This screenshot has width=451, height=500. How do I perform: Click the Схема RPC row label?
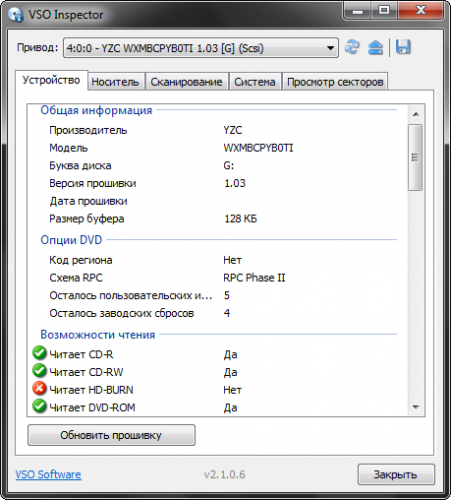coord(76,278)
